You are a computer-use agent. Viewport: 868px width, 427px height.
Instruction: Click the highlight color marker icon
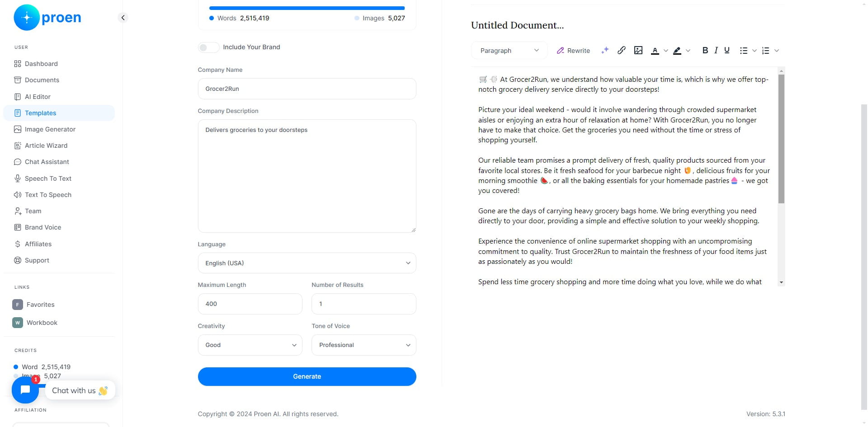click(677, 51)
